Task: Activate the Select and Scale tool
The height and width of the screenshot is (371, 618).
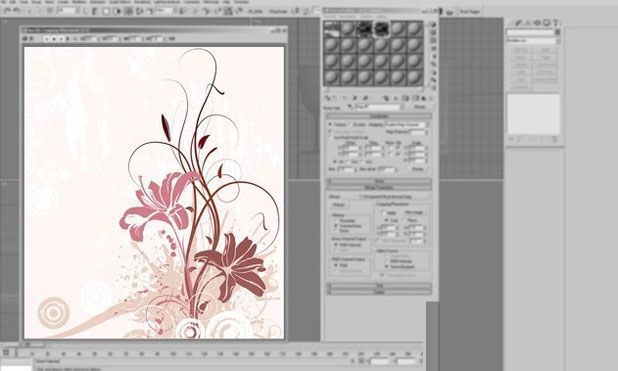Action: (x=149, y=11)
